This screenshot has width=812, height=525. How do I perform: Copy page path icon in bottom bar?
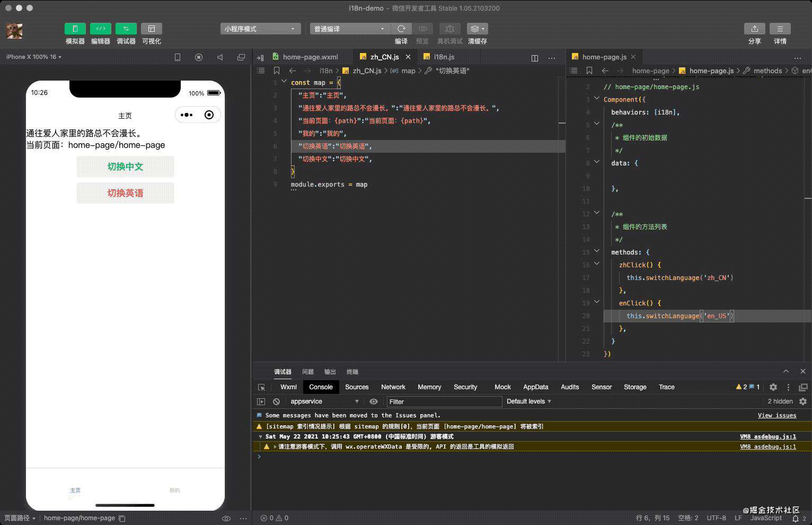(x=122, y=518)
